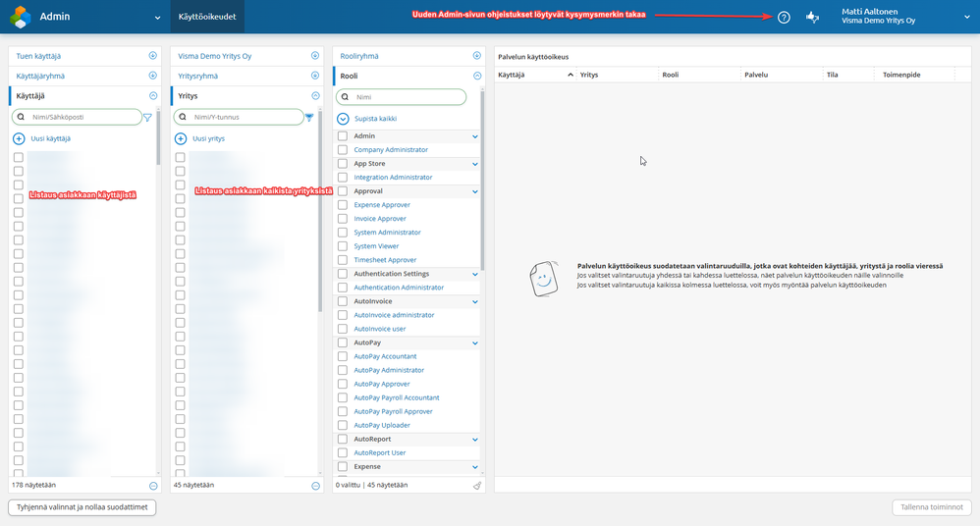Screen dimensions: 980x526
Task: Click the Nimi/Sähköposti search field
Action: click(77, 117)
